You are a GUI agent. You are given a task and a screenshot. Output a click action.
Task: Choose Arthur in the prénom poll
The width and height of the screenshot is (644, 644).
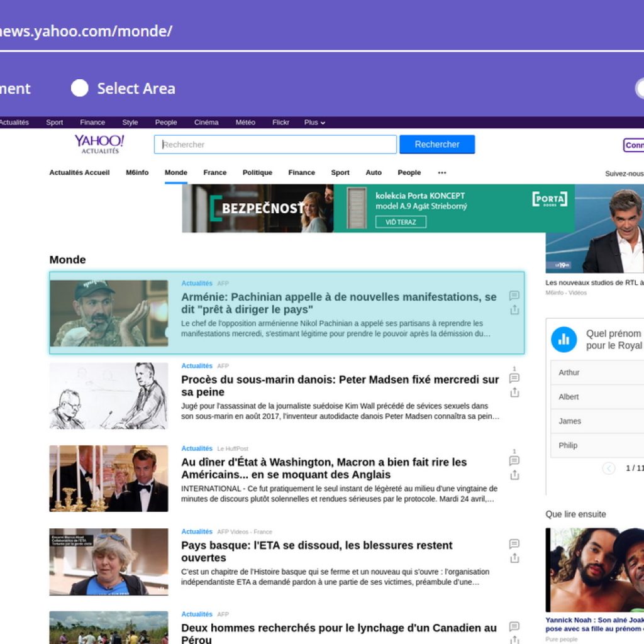pyautogui.click(x=597, y=372)
